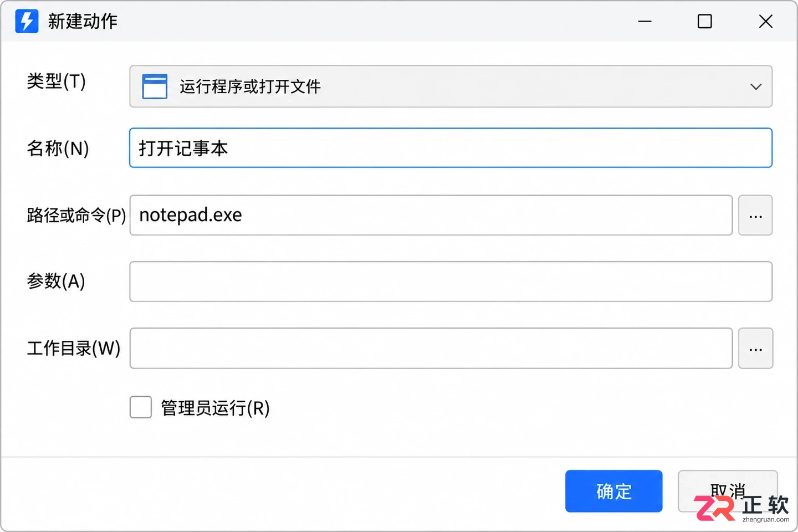Cancel the dialog with 取消
Viewport: 798px width, 532px height.
click(x=728, y=491)
